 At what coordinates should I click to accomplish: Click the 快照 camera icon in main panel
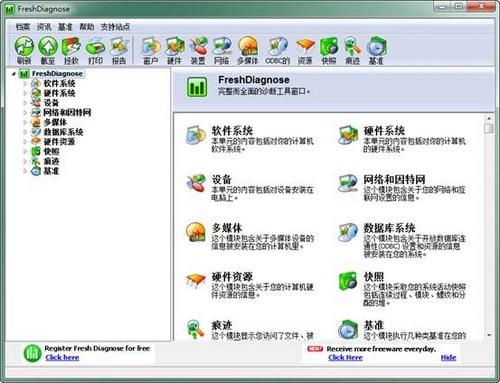[x=348, y=281]
